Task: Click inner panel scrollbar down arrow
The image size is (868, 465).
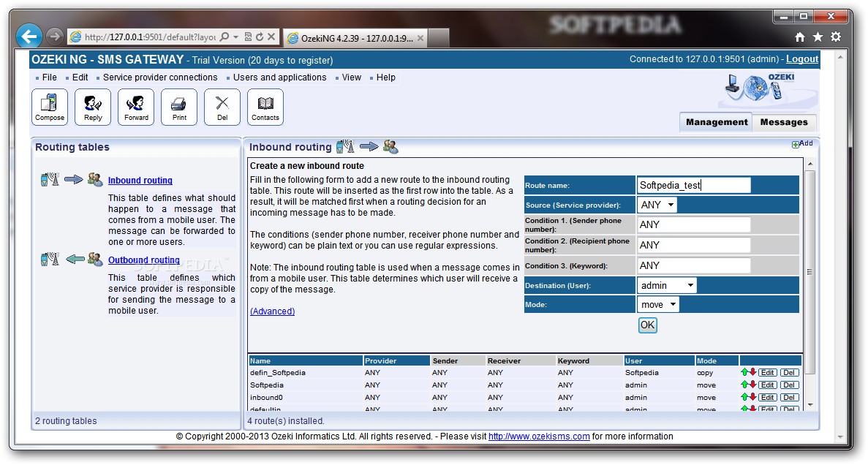Action: coord(810,404)
